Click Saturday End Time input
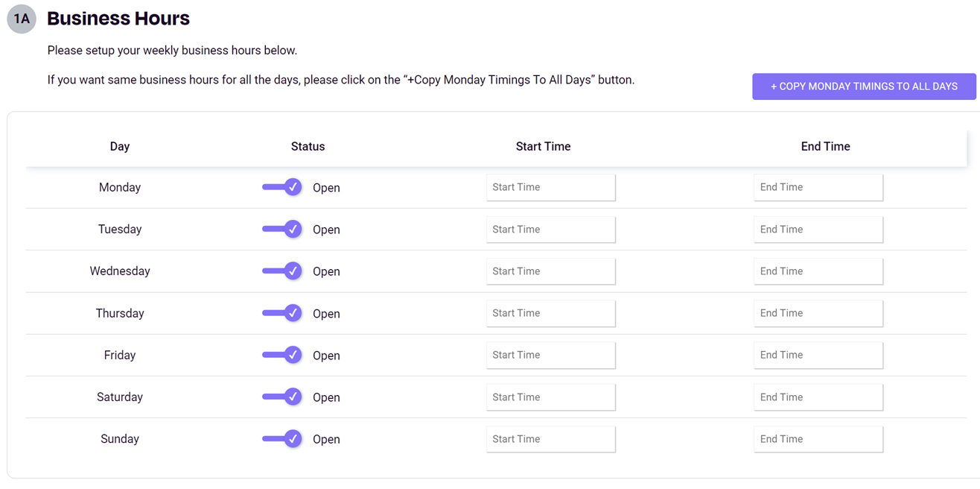Image resolution: width=980 pixels, height=489 pixels. (x=818, y=397)
